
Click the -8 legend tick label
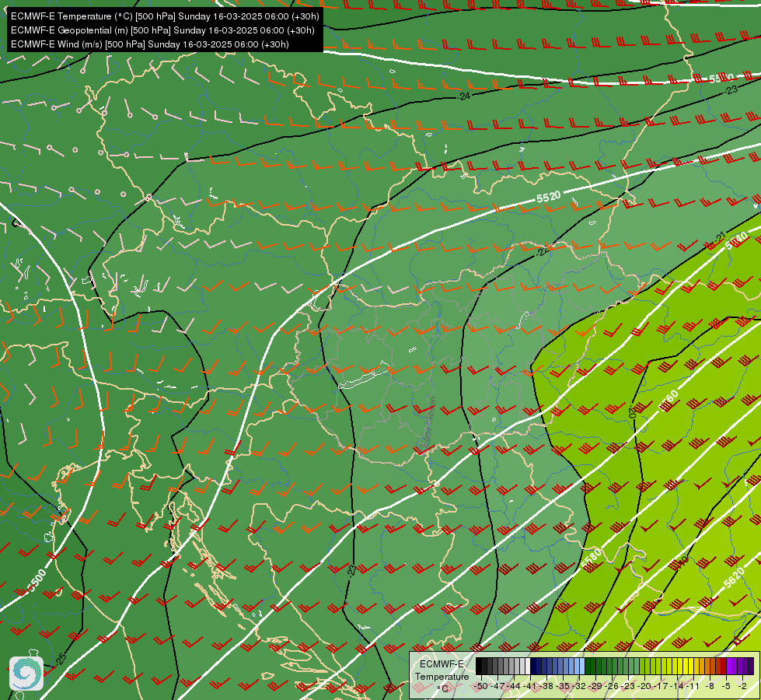click(x=710, y=686)
